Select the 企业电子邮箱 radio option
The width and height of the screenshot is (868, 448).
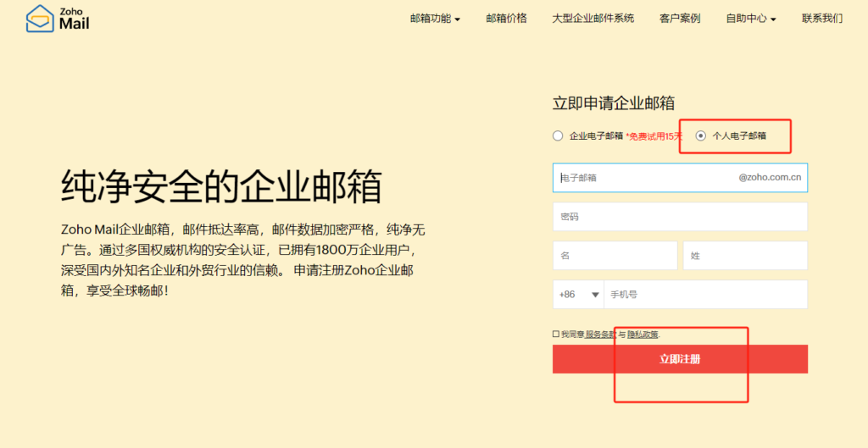[558, 136]
